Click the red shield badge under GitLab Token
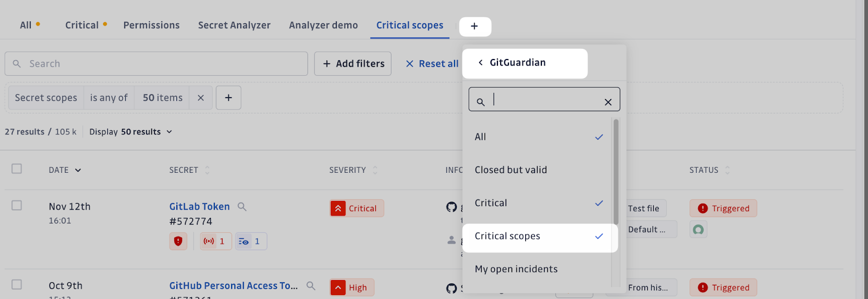Screen dimensions: 868x299 tap(178, 241)
